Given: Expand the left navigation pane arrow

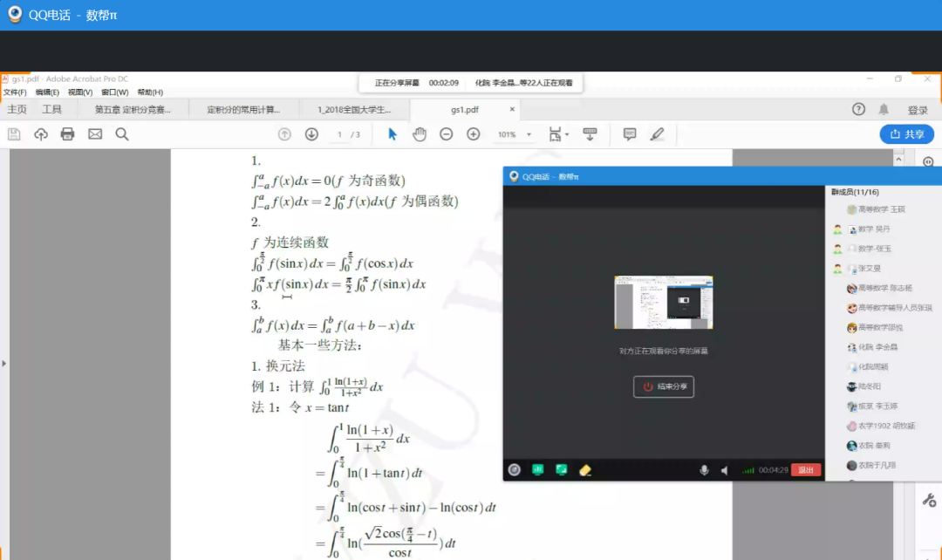Looking at the screenshot, I should click(4, 363).
